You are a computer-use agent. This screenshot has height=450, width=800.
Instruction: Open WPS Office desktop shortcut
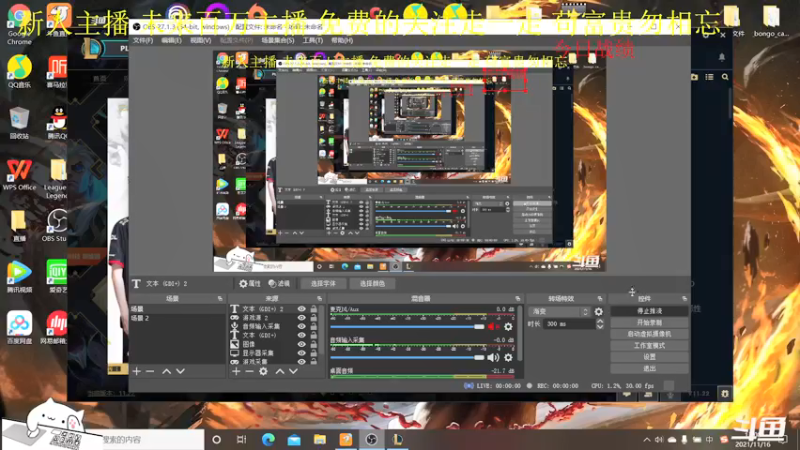pyautogui.click(x=19, y=175)
